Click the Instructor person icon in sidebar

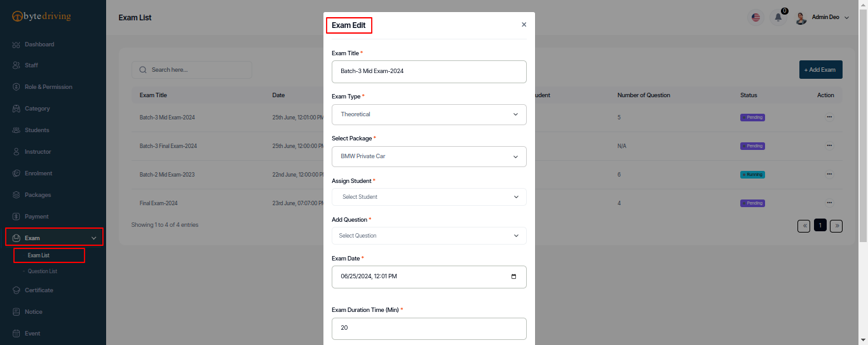(17, 152)
